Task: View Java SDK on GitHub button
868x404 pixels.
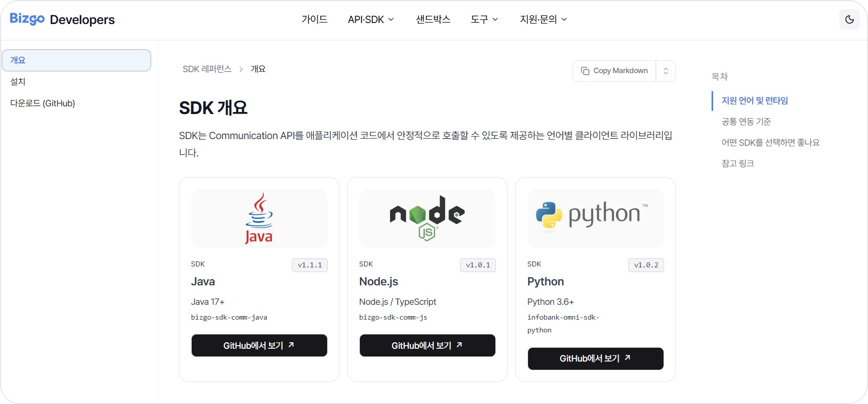Action: coord(259,346)
